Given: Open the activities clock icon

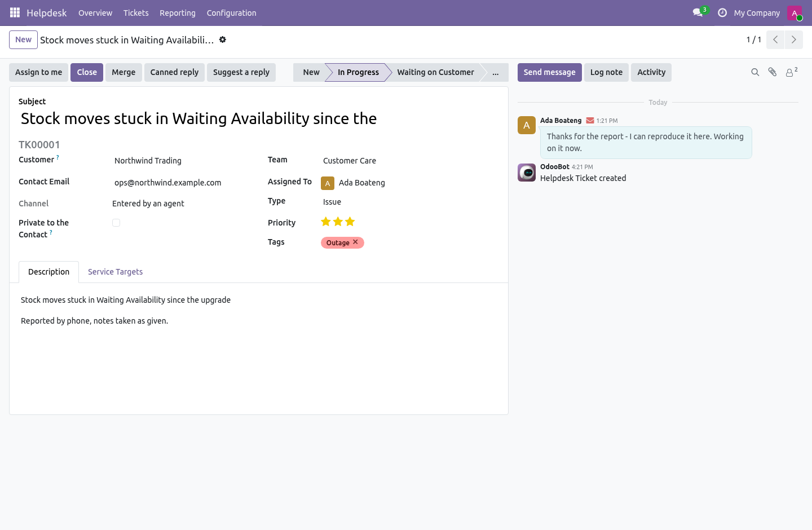Looking at the screenshot, I should coord(722,12).
